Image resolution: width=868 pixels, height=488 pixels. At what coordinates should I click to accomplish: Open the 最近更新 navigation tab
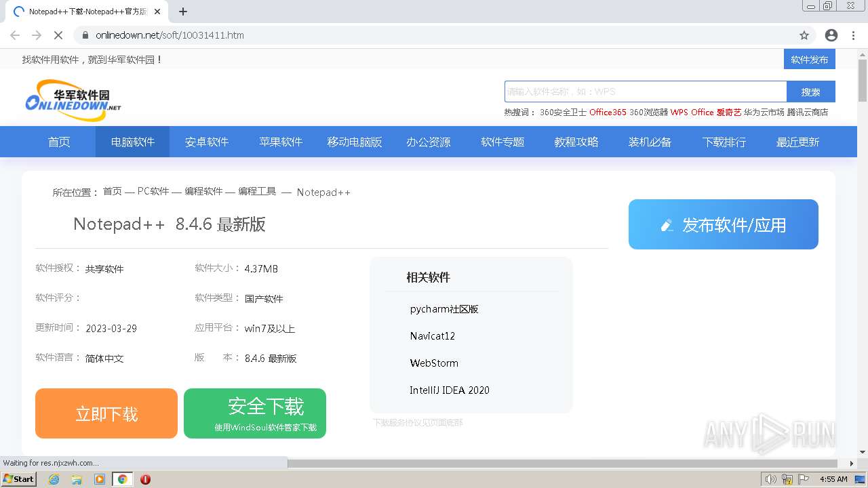[798, 142]
